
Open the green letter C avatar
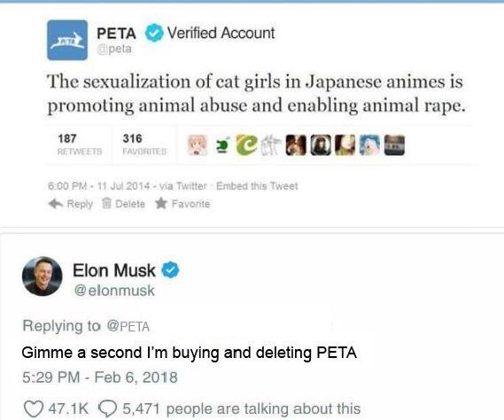point(247,145)
